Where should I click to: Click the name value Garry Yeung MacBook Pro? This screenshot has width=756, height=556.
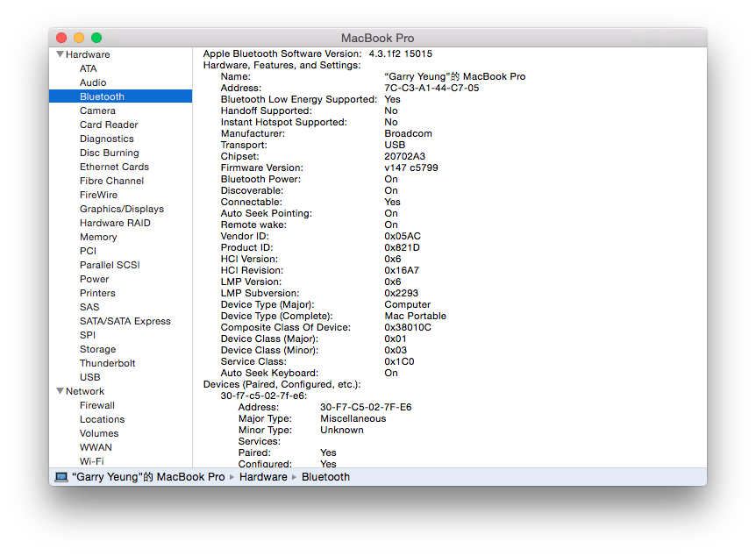(x=454, y=76)
